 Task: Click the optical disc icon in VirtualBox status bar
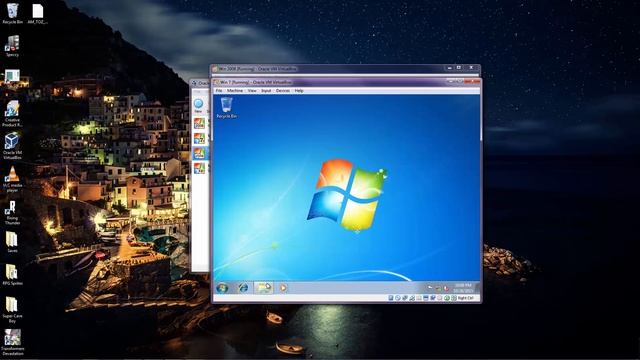click(x=398, y=298)
